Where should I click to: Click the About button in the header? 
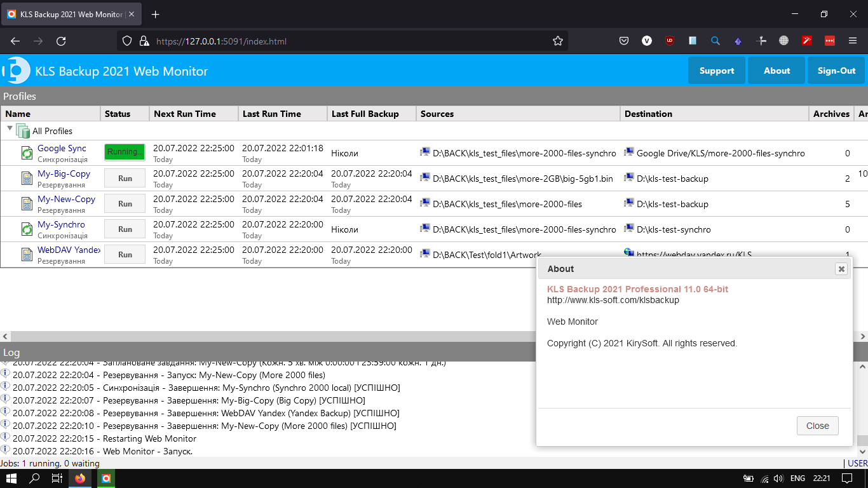coord(776,71)
